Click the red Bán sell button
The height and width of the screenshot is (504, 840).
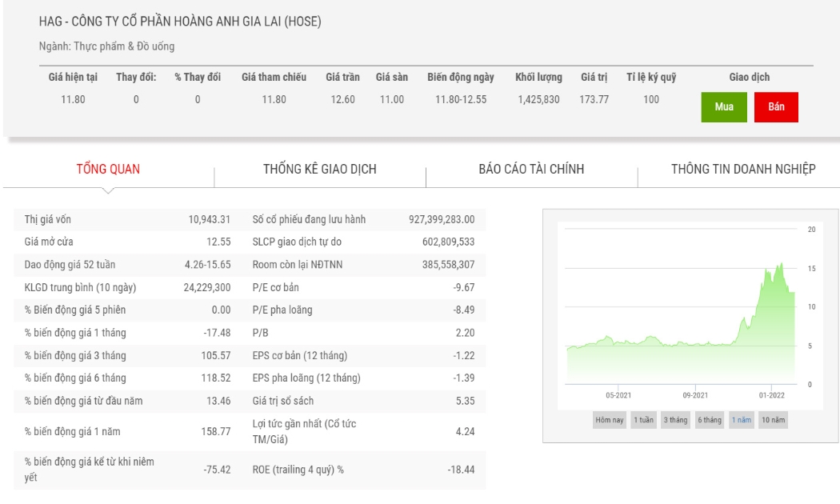tap(776, 107)
